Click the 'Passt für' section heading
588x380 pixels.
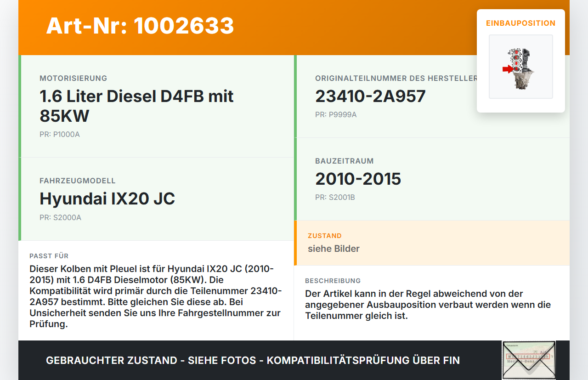pyautogui.click(x=49, y=256)
